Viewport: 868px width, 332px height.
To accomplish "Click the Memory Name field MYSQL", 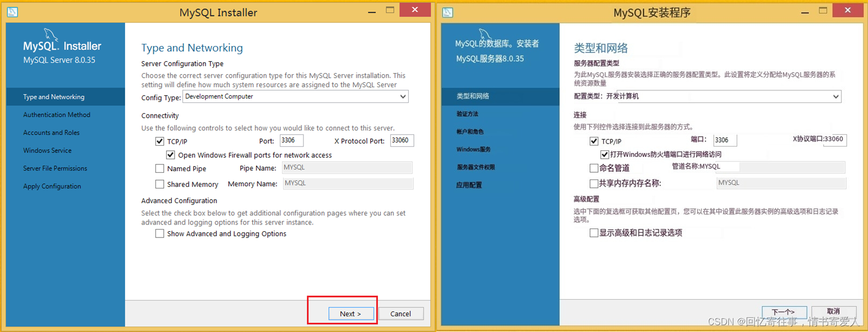I will click(x=348, y=183).
